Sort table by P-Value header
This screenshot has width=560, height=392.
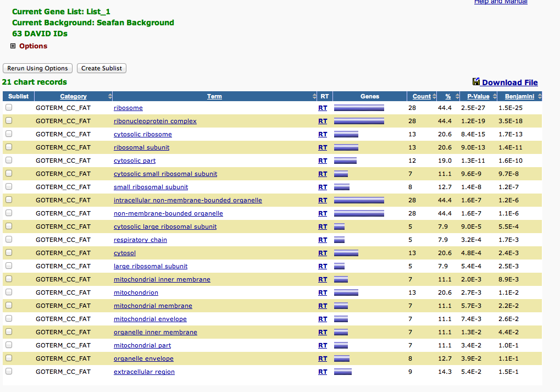click(x=478, y=96)
